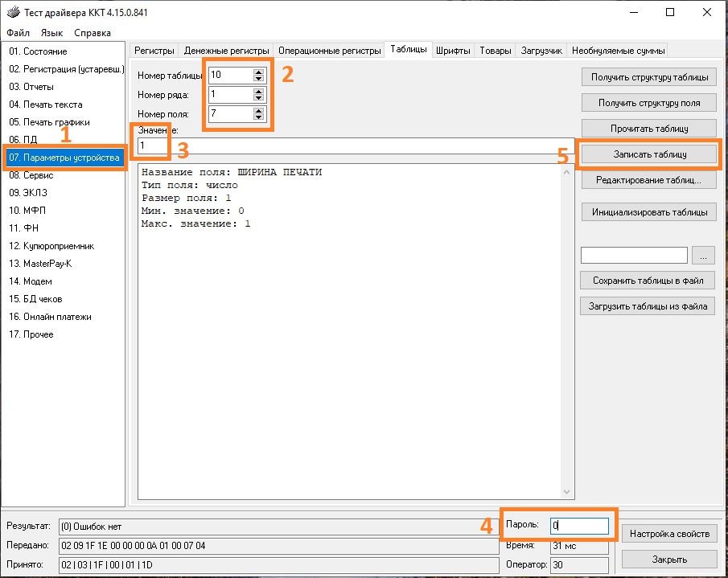Open the Необнуляемые суммы tab
The height and width of the screenshot is (578, 728).
tap(618, 51)
